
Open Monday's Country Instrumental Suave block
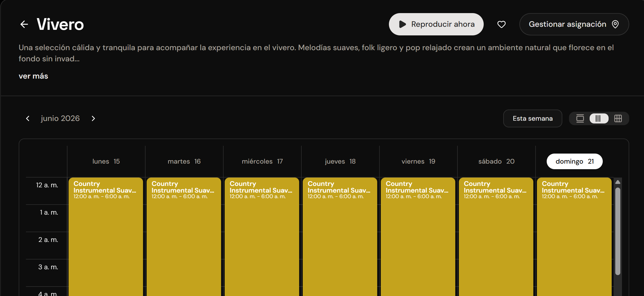pyautogui.click(x=106, y=237)
